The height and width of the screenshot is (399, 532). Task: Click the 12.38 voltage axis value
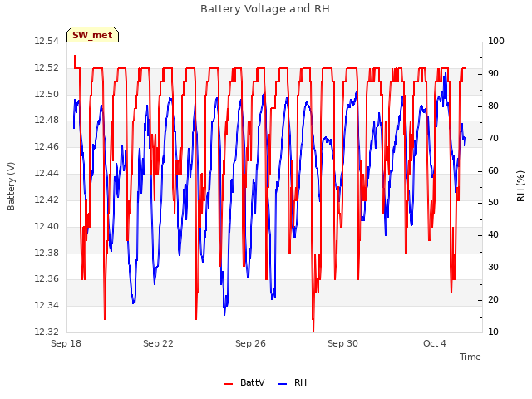tap(47, 253)
